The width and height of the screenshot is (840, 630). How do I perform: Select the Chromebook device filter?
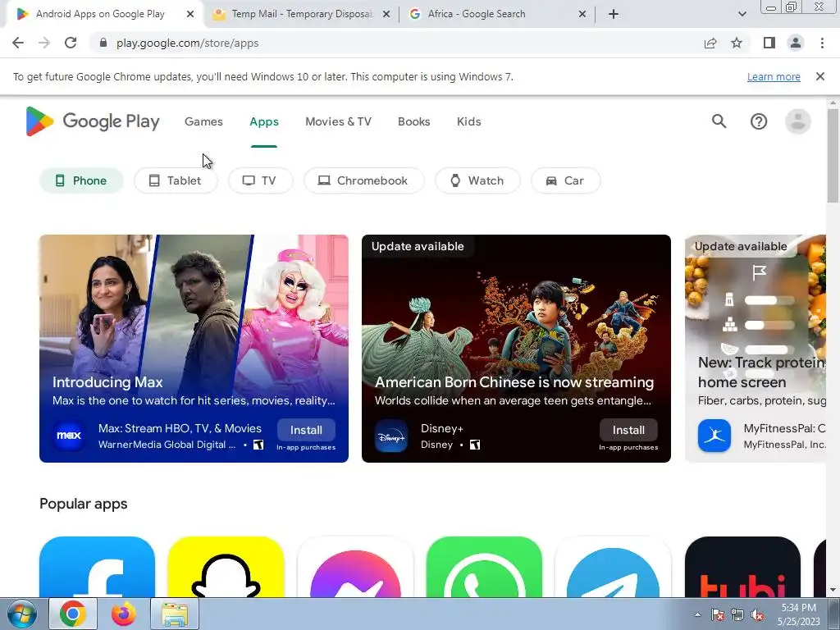coord(363,180)
